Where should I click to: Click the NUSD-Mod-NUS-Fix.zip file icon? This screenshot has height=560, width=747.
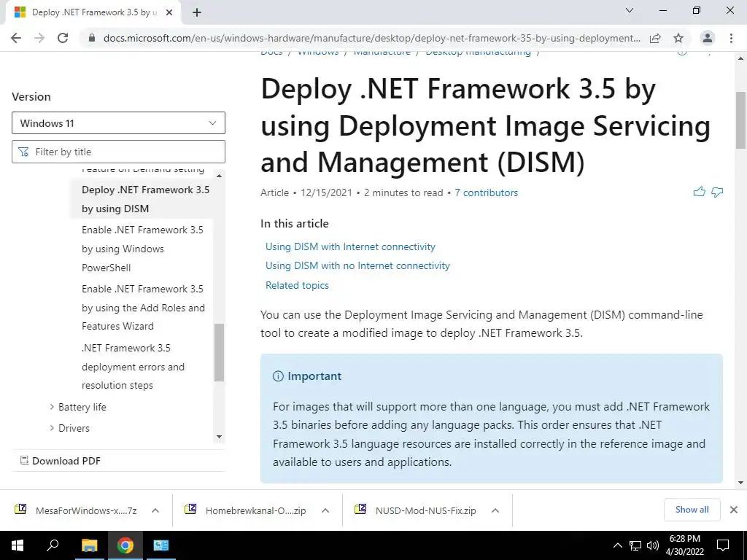[x=360, y=510]
